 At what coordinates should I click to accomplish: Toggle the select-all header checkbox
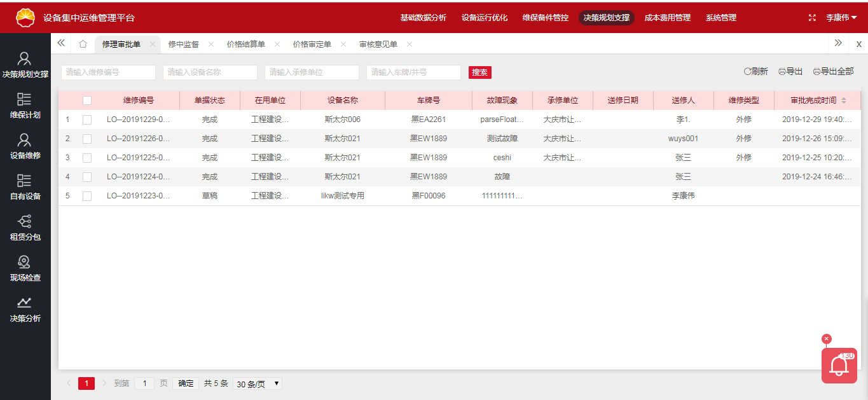(87, 100)
